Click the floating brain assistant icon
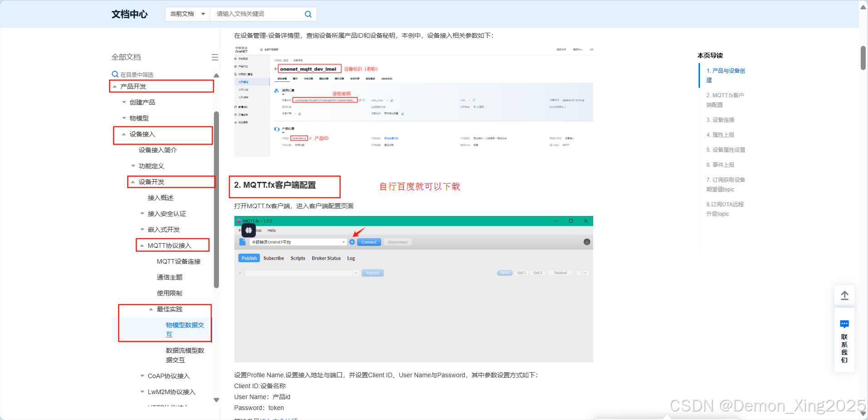868x420 pixels. click(x=248, y=230)
